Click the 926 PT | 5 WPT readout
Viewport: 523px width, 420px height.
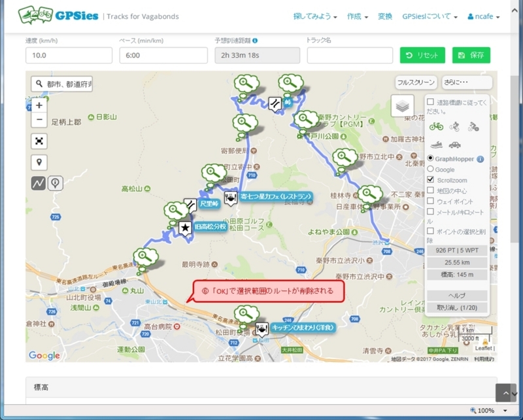[457, 251]
